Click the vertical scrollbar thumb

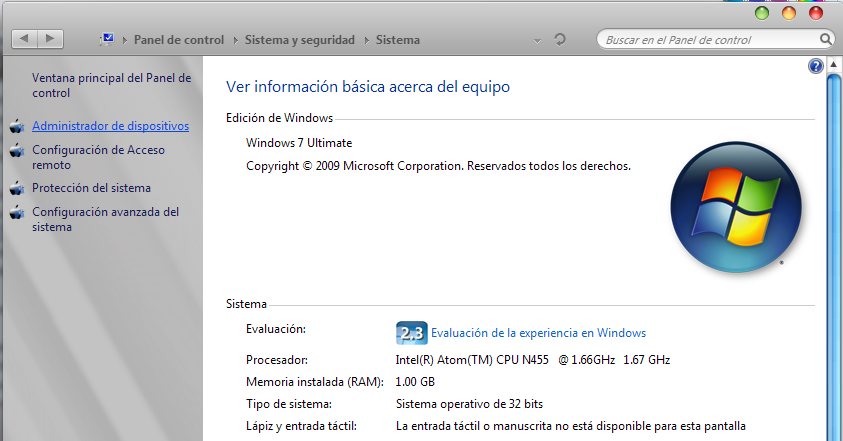[833, 257]
